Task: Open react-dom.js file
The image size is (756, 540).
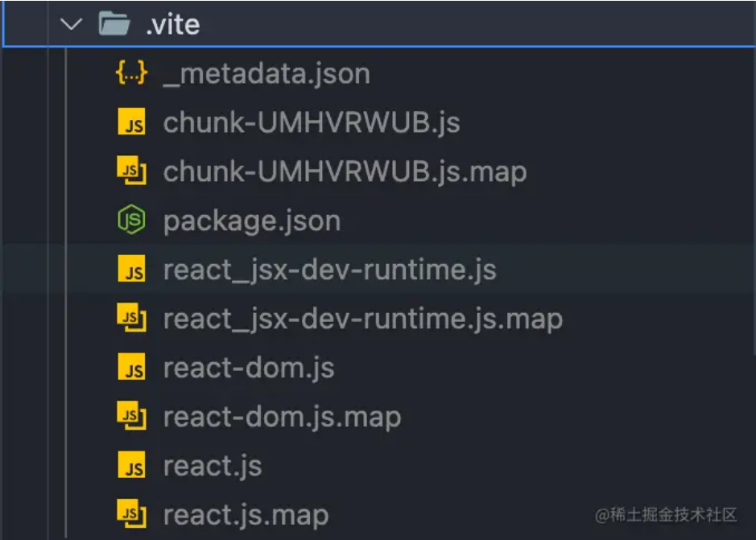Action: coord(249,369)
